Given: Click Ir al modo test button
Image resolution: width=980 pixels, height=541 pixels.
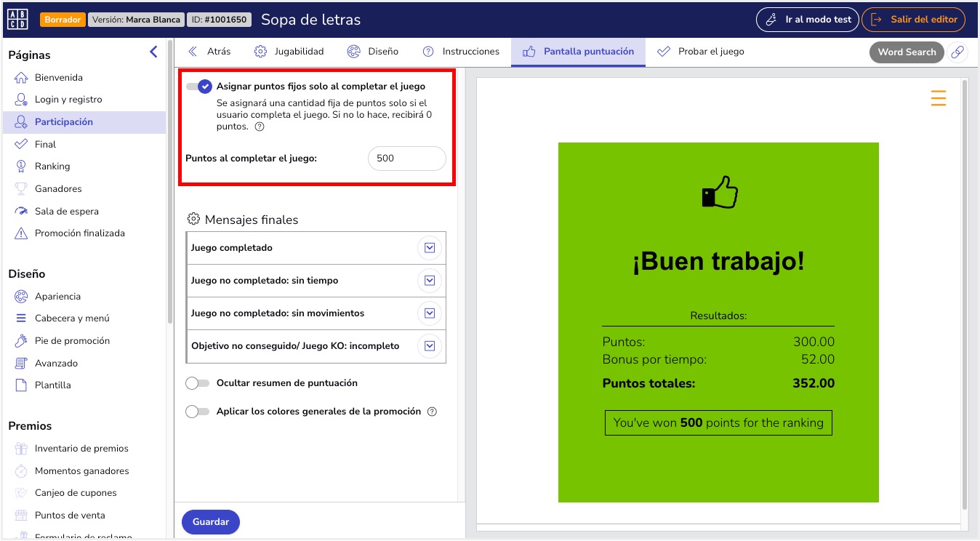Looking at the screenshot, I should pos(808,20).
